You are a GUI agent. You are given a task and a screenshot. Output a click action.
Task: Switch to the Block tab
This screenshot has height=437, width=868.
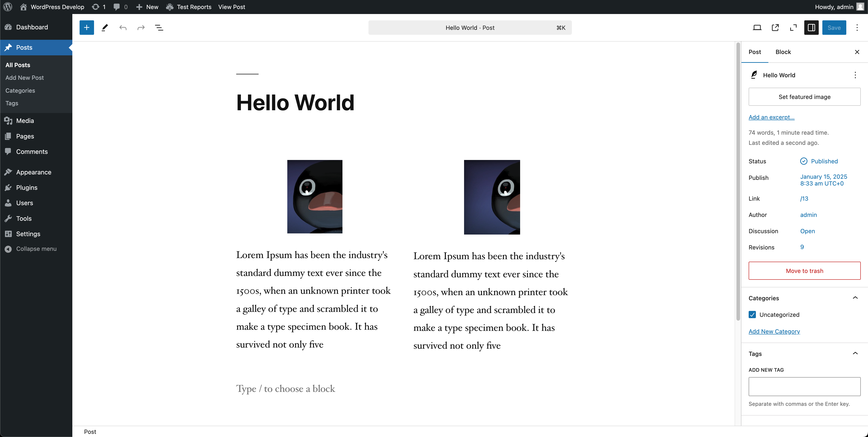point(783,52)
